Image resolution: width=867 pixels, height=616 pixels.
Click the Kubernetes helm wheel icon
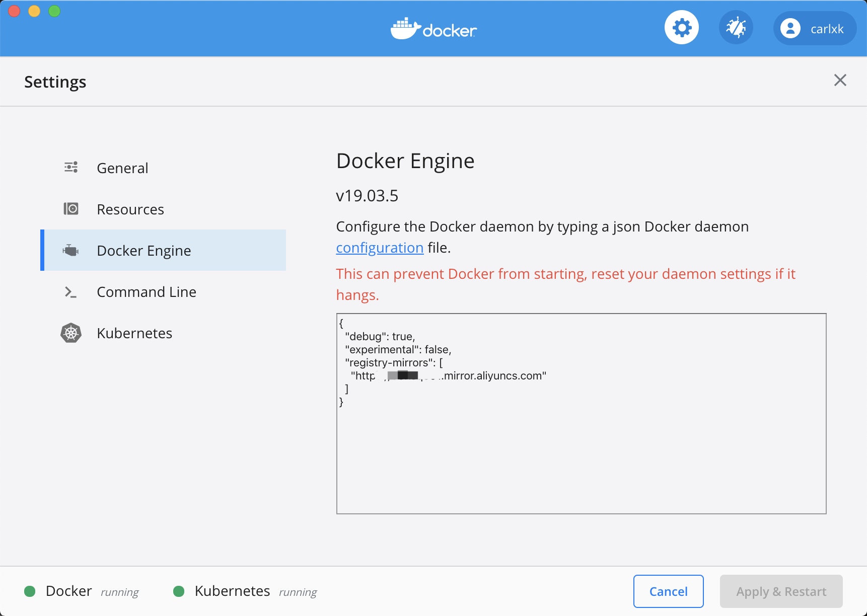coord(71,333)
